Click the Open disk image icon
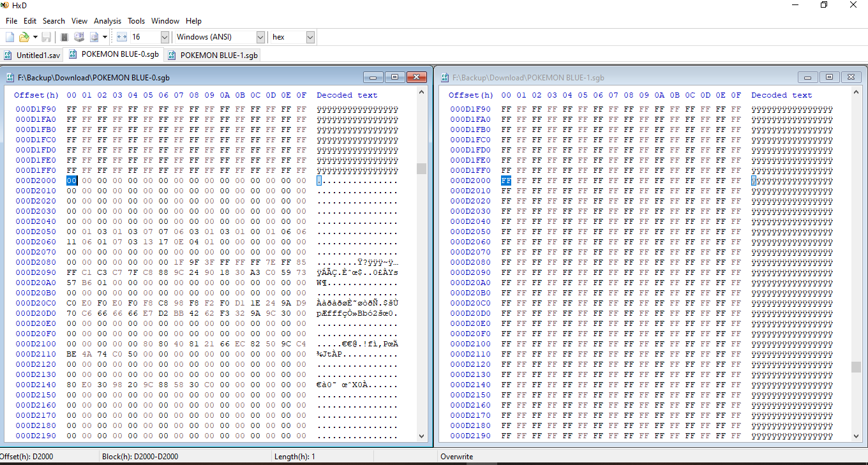The image size is (868, 465). point(94,37)
